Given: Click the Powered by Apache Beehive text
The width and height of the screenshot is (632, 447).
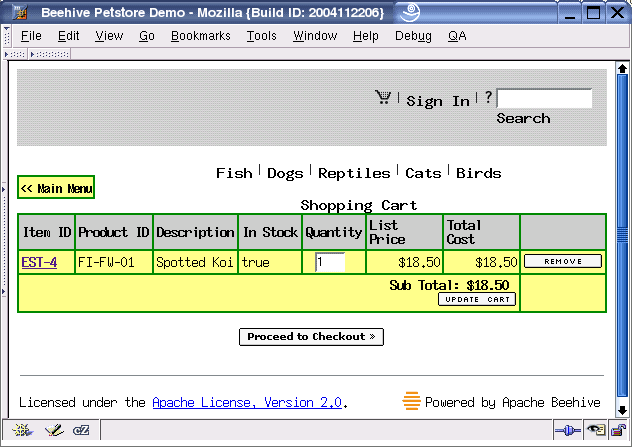Looking at the screenshot, I should (513, 402).
